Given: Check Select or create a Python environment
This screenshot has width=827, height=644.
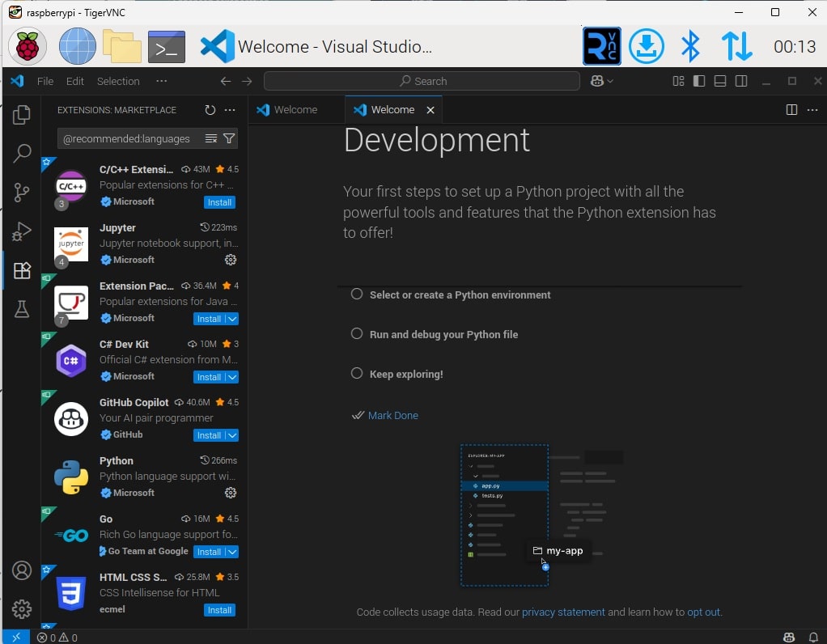Looking at the screenshot, I should (357, 294).
